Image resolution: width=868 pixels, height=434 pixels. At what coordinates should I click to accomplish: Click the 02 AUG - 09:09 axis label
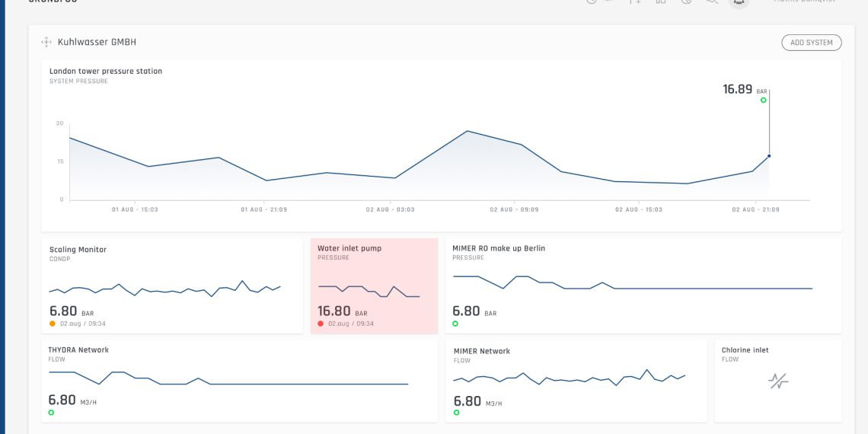coord(514,209)
